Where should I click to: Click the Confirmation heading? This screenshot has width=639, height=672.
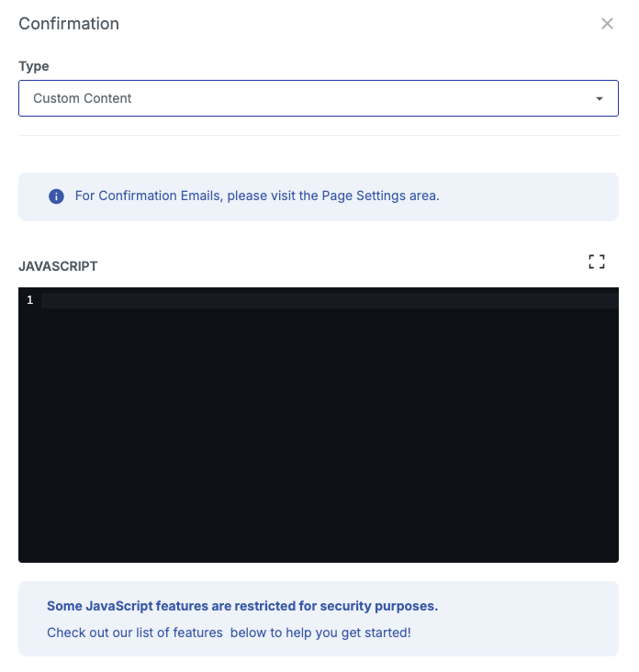(69, 24)
